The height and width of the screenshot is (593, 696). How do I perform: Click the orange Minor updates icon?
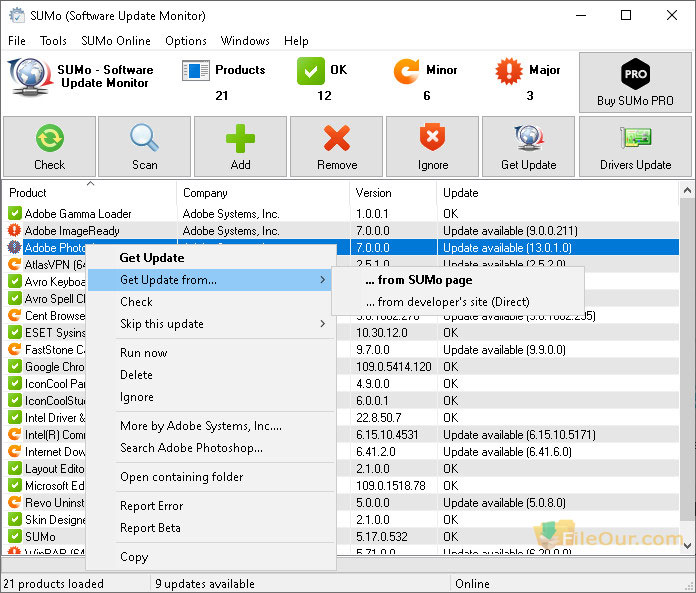pyautogui.click(x=406, y=71)
